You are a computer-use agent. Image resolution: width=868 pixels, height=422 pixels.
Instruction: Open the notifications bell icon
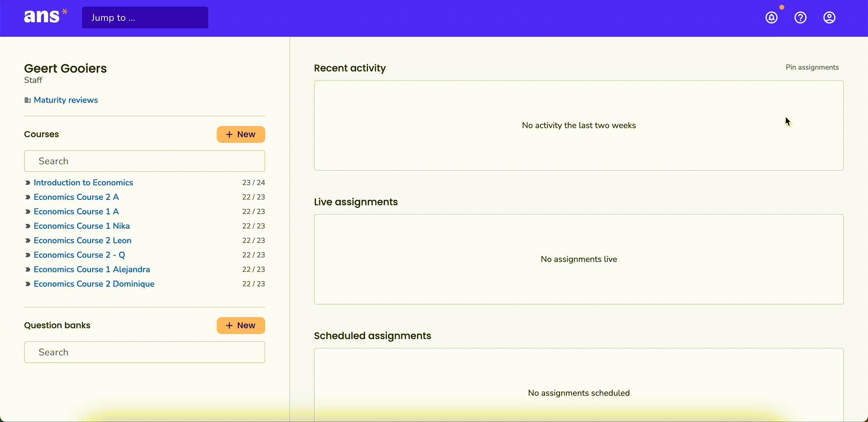[x=771, y=17]
